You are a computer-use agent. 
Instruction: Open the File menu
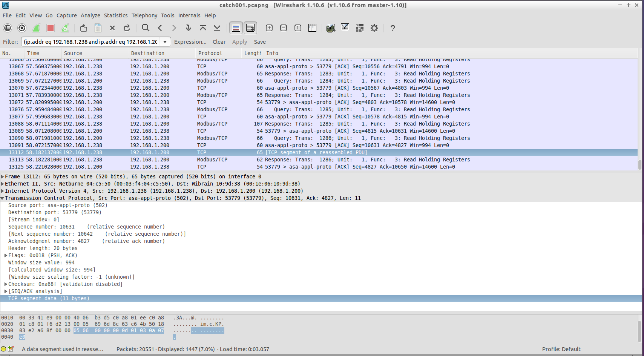7,15
